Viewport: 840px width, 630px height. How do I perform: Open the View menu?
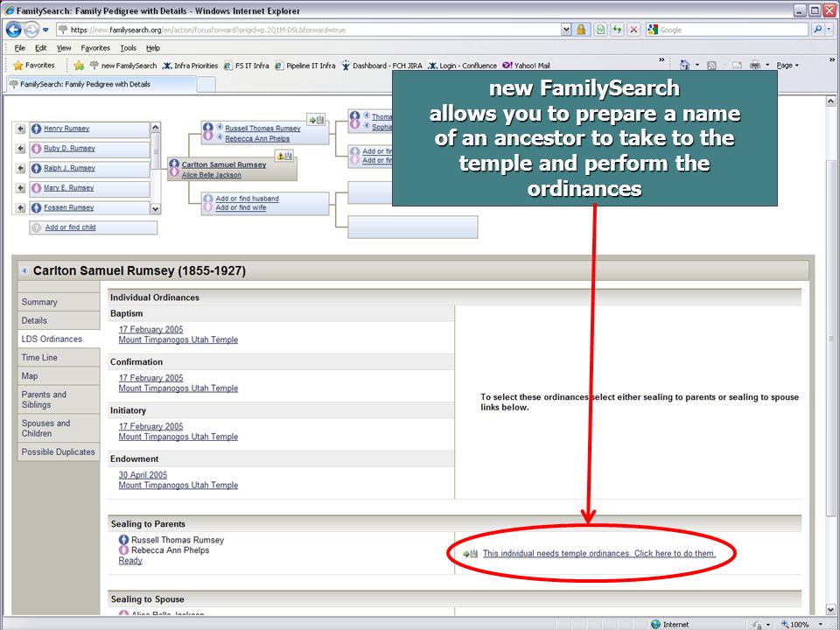tap(64, 47)
